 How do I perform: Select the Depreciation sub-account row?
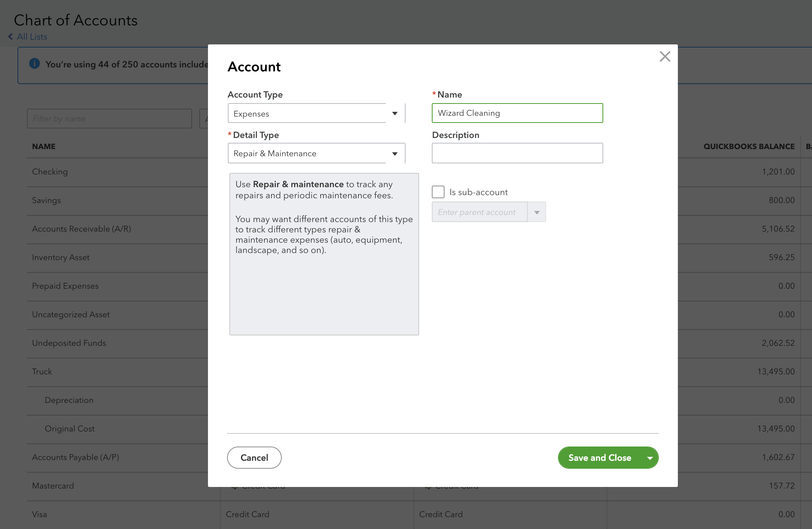(x=69, y=400)
